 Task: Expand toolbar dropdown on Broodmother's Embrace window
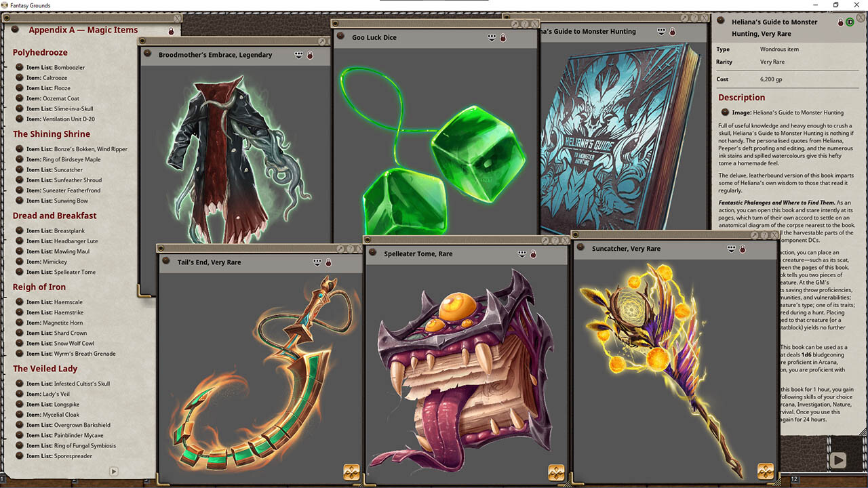coord(298,55)
